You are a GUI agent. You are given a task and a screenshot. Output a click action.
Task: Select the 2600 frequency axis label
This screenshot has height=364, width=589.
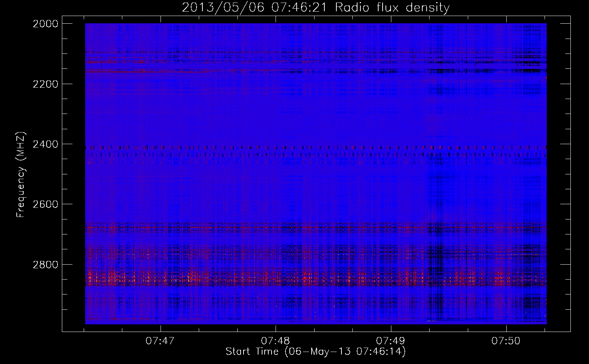[x=46, y=204]
